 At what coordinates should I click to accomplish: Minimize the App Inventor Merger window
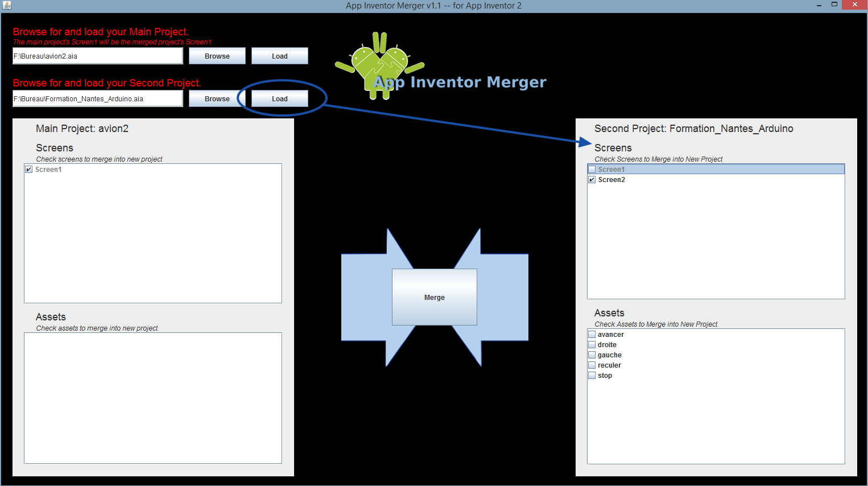819,5
